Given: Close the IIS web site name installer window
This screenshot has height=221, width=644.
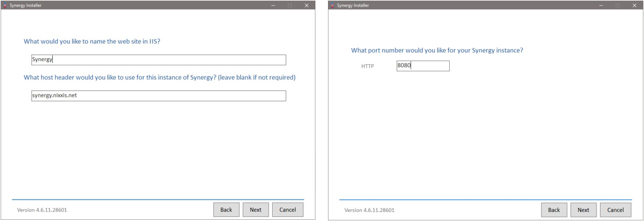Looking at the screenshot, I should click(x=307, y=5).
